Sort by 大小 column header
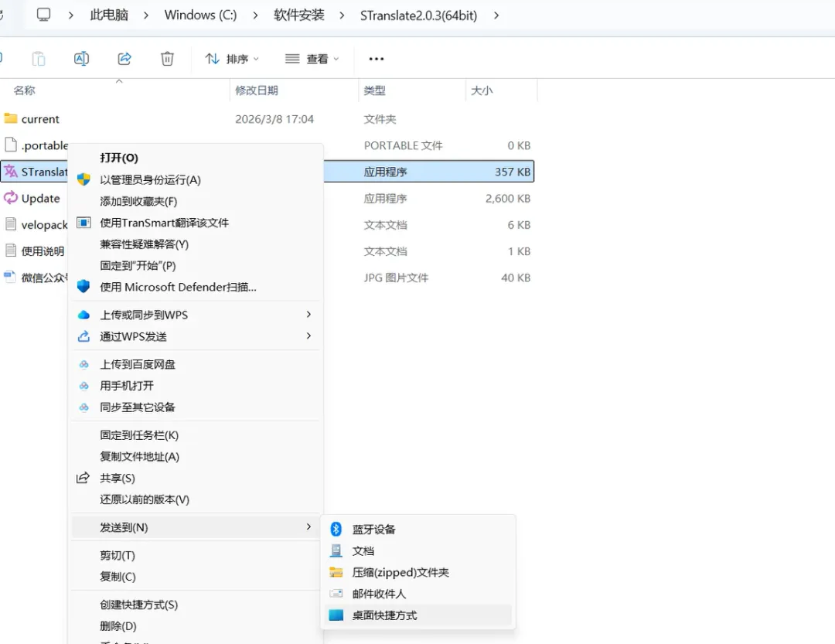The width and height of the screenshot is (835, 644). pos(482,90)
